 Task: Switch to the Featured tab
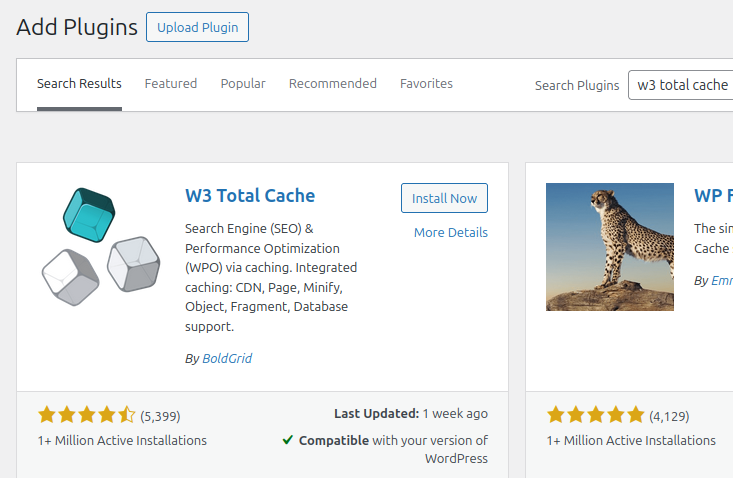tap(171, 84)
